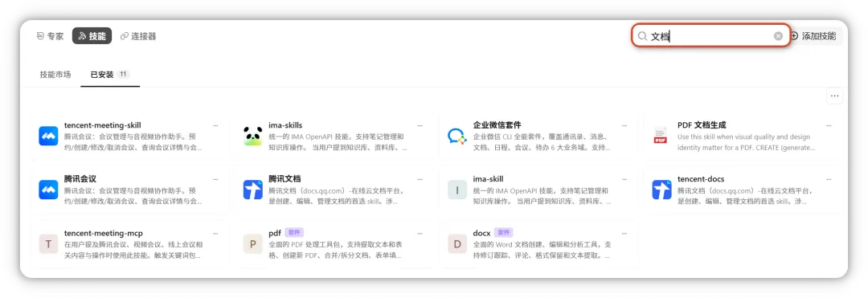Open more options for tencent-meeting-skill
This screenshot has height=298, width=868.
215,125
